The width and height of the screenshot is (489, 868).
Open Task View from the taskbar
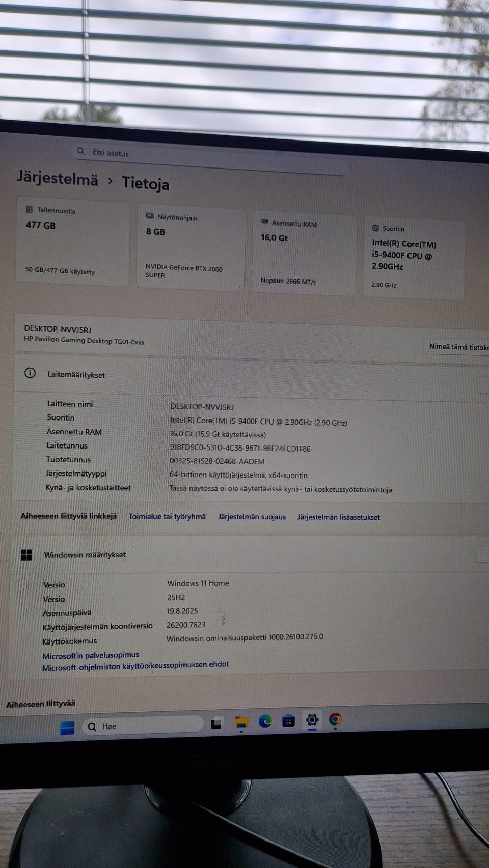[216, 723]
